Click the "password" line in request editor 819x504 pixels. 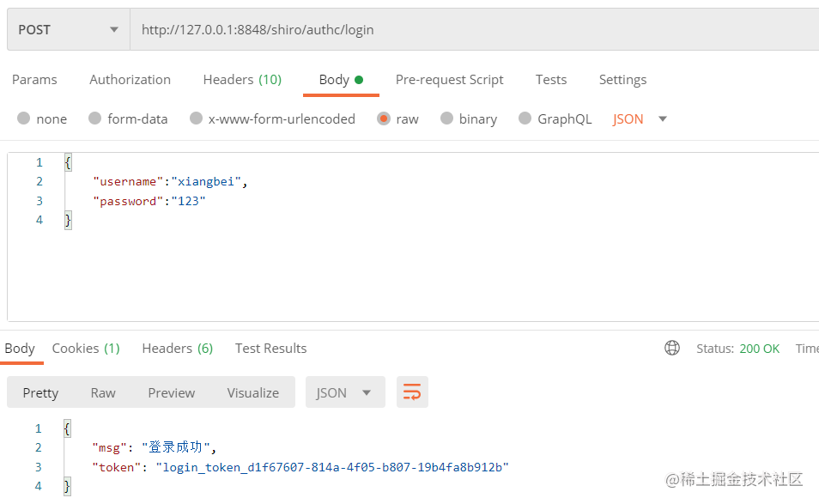[149, 201]
